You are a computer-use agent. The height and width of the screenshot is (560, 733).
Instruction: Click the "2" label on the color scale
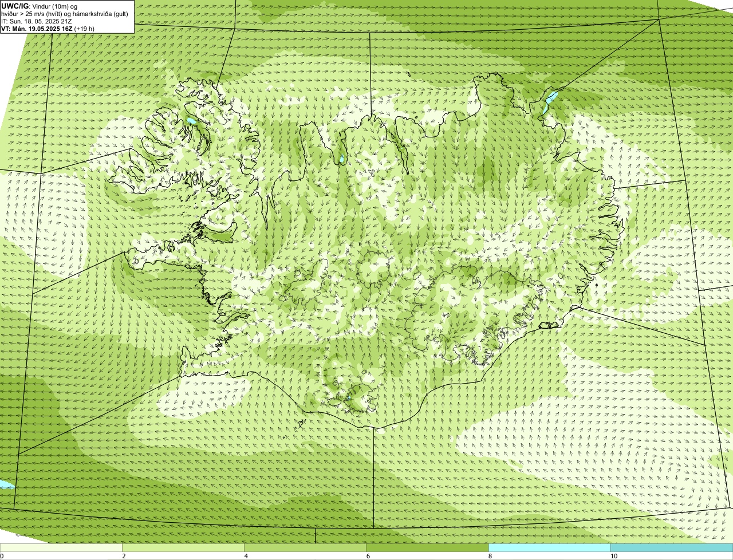(124, 556)
